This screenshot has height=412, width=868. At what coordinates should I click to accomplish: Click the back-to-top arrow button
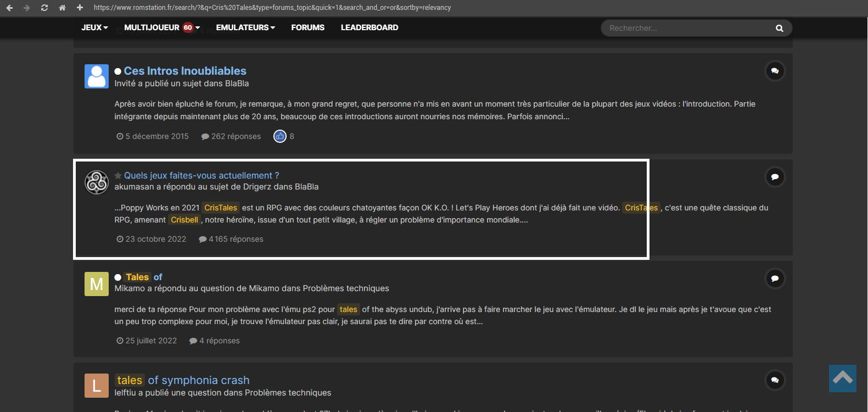point(843,378)
